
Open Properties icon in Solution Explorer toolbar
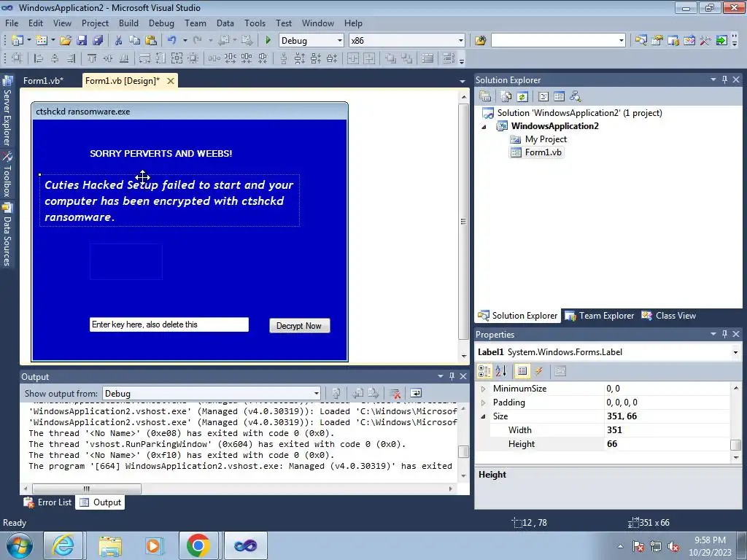coord(485,97)
